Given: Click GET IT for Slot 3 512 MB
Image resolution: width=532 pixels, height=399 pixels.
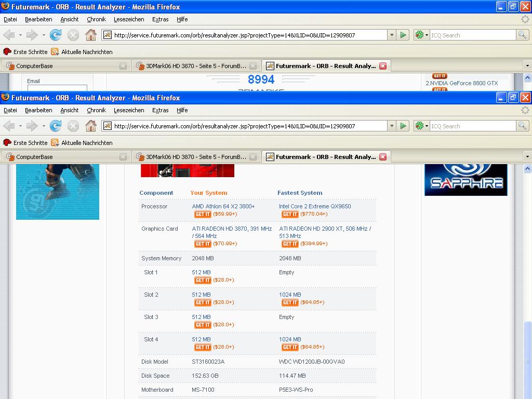Looking at the screenshot, I should [x=203, y=325].
